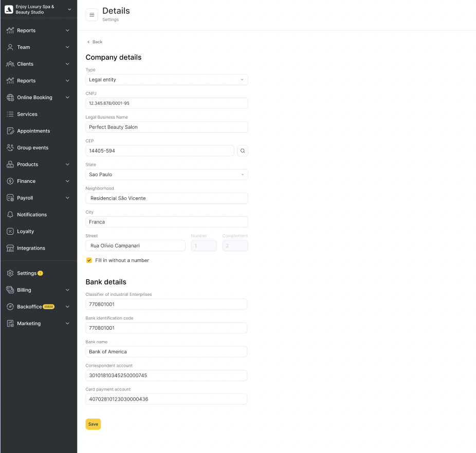Expand the Billing menu chevron
476x453 pixels.
(67, 290)
